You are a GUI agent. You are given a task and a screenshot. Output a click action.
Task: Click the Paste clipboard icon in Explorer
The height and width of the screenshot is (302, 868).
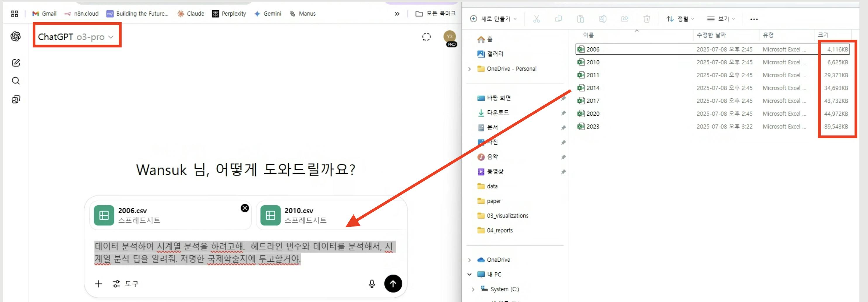580,19
